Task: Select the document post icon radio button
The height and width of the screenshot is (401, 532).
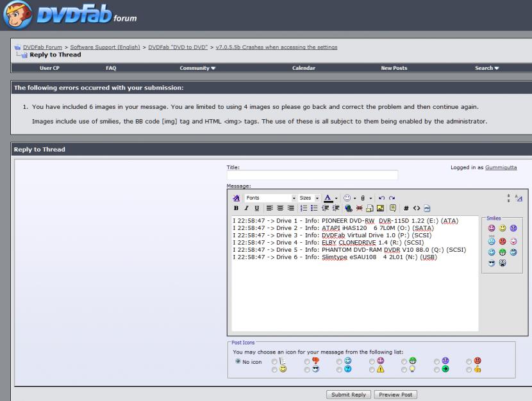Action: tap(274, 362)
